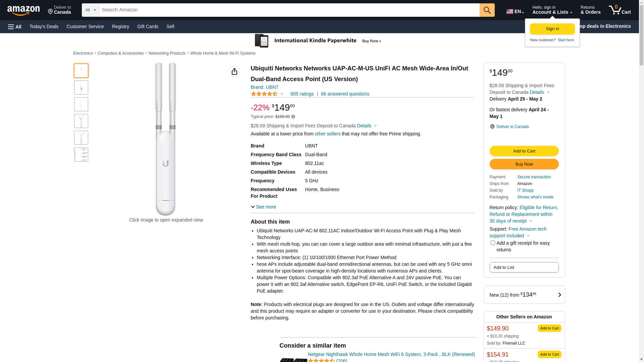Expand the EN language selector
Image resolution: width=644 pixels, height=362 pixels.
click(515, 11)
